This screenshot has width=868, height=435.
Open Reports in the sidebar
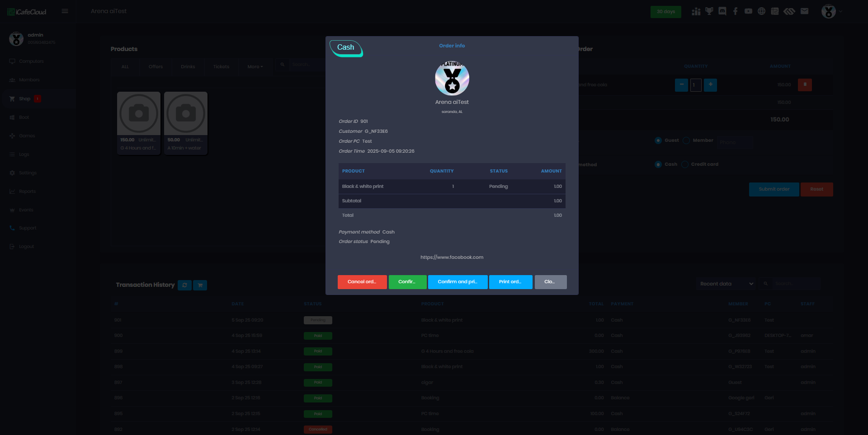(x=27, y=192)
